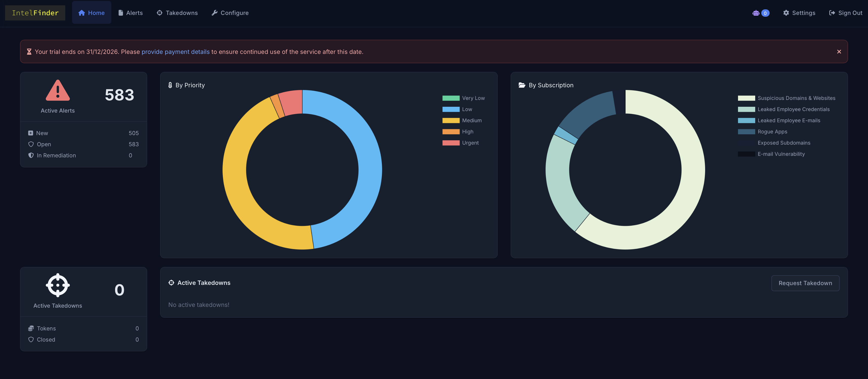Click the Request Takedown button

(x=805, y=283)
